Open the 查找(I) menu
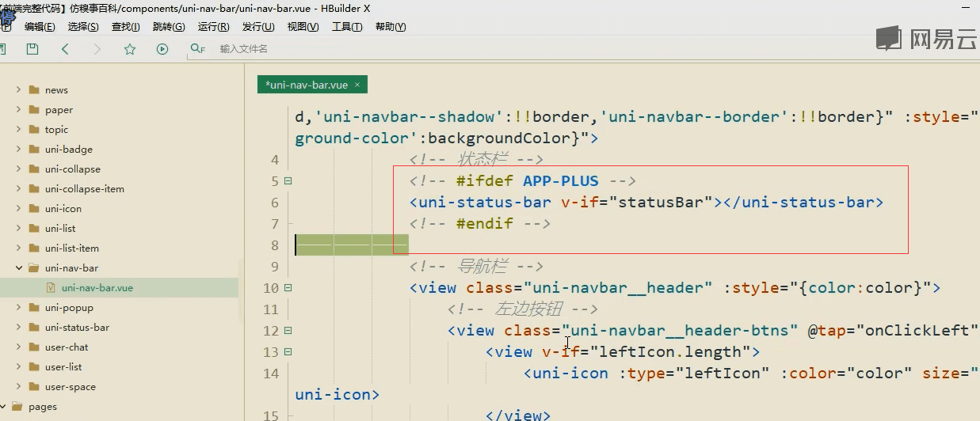This screenshot has width=980, height=421. pos(125,27)
